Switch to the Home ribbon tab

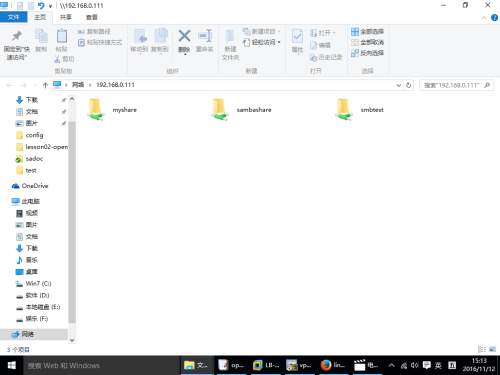pyautogui.click(x=40, y=17)
